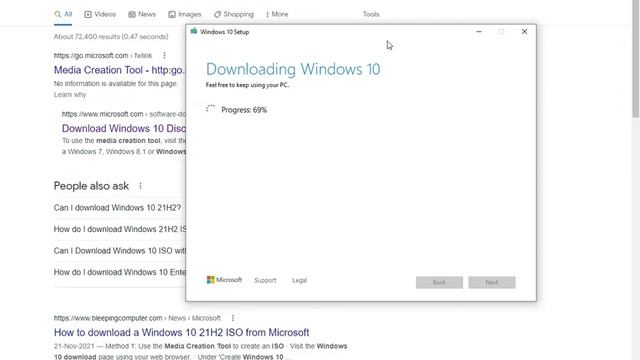Image resolution: width=640 pixels, height=360 pixels.
Task: Open the Support link in setup
Action: click(x=265, y=280)
